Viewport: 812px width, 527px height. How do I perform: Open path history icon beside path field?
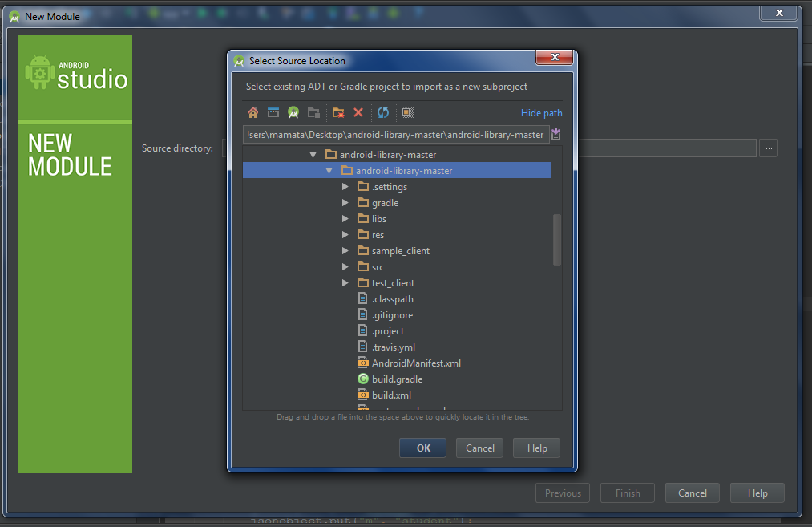(x=555, y=134)
